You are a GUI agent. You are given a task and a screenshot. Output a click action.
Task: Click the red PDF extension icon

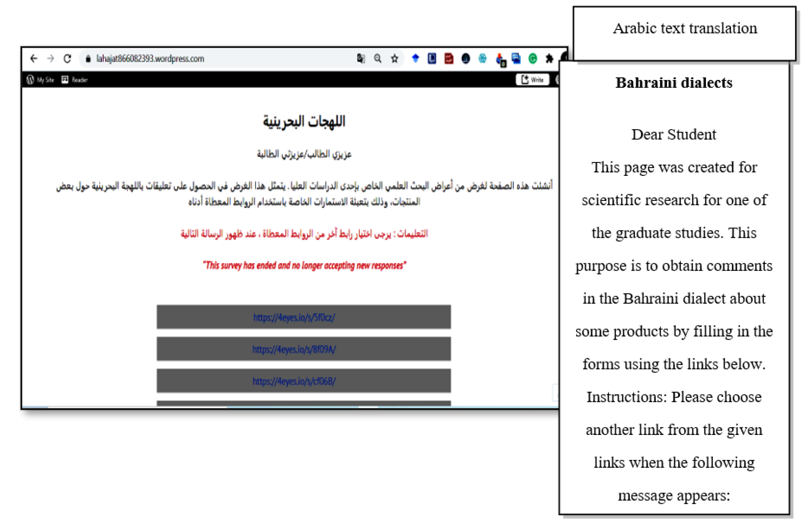(x=449, y=59)
